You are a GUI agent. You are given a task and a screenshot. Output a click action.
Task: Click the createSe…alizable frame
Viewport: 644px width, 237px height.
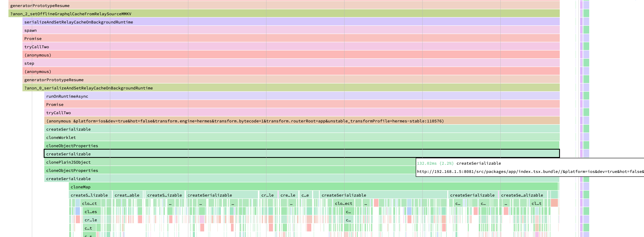[x=523, y=195]
